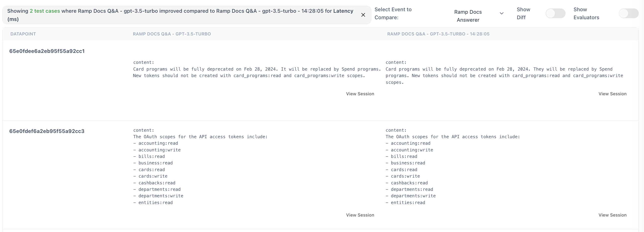Toggle the Show Diff switch

click(555, 13)
